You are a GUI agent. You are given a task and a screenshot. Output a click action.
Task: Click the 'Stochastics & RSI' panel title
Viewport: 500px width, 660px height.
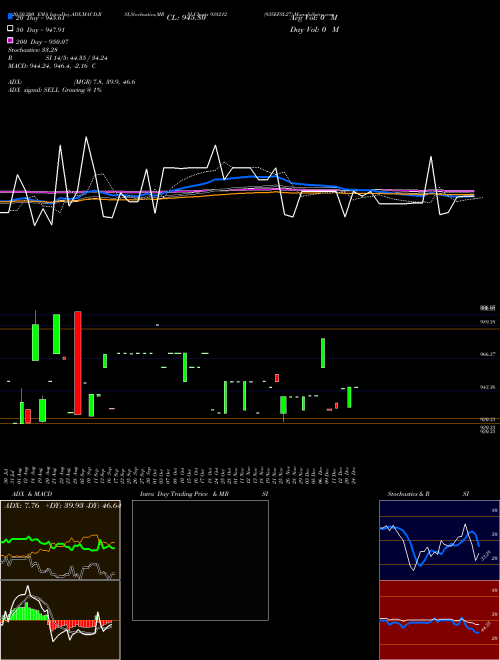tap(428, 494)
